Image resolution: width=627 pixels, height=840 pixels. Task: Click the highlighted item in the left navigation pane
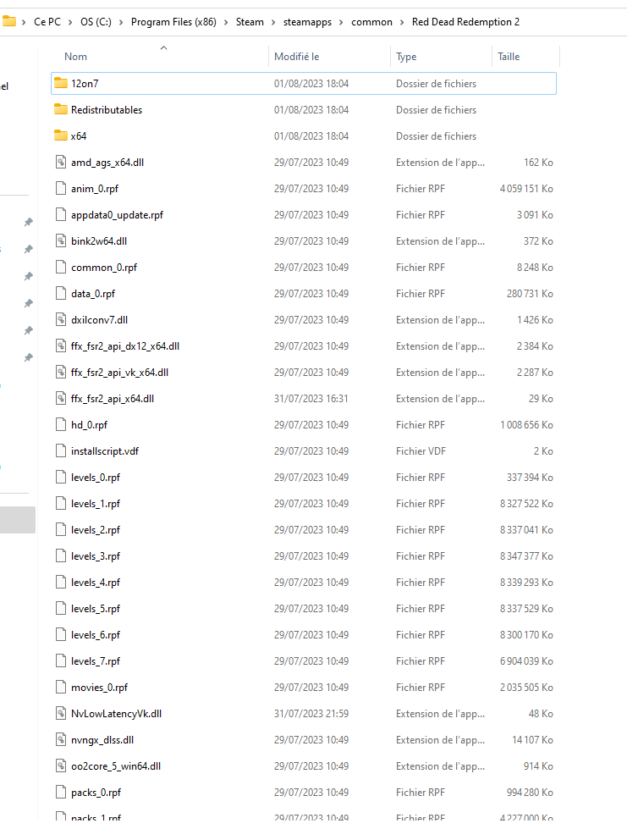tap(18, 520)
